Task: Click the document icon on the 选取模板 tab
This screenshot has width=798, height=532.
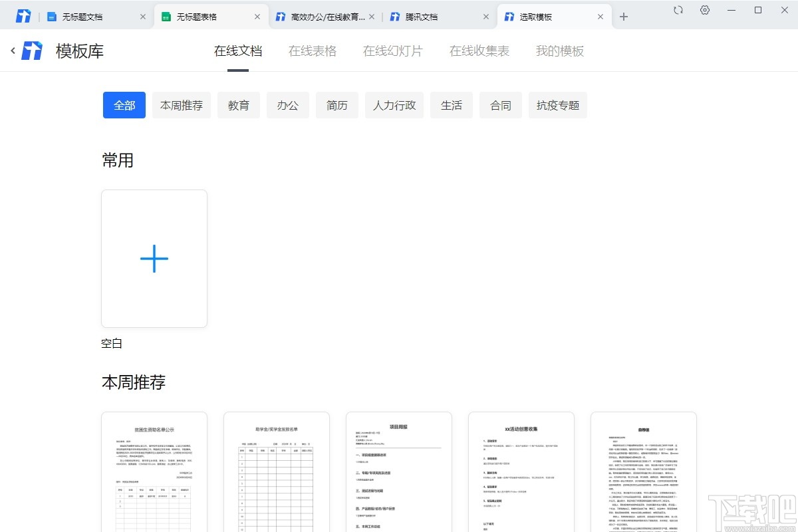Action: [x=510, y=16]
